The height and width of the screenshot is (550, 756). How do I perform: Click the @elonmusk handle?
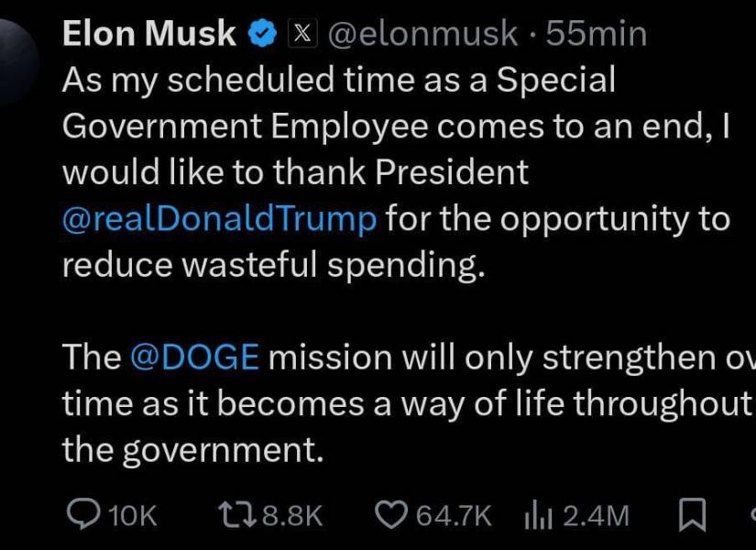[x=422, y=32]
